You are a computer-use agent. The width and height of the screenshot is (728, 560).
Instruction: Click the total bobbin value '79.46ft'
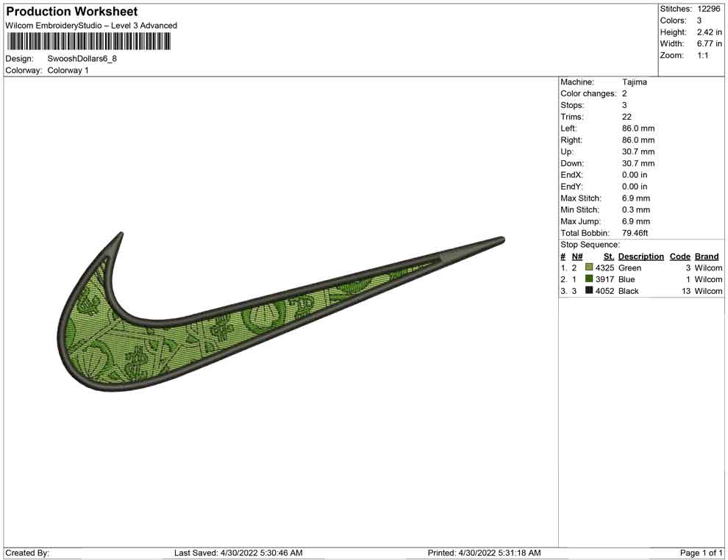tap(635, 233)
